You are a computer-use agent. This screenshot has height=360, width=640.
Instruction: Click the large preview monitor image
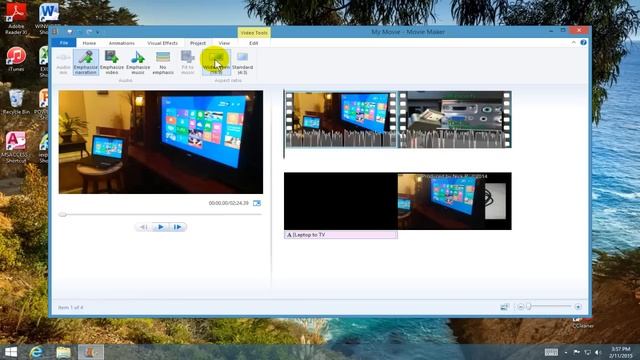click(161, 142)
